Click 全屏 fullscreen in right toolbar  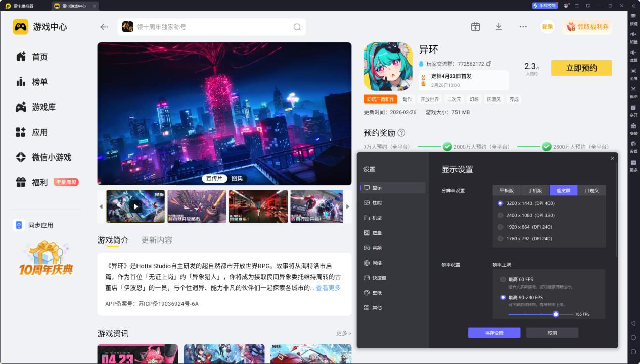click(633, 74)
